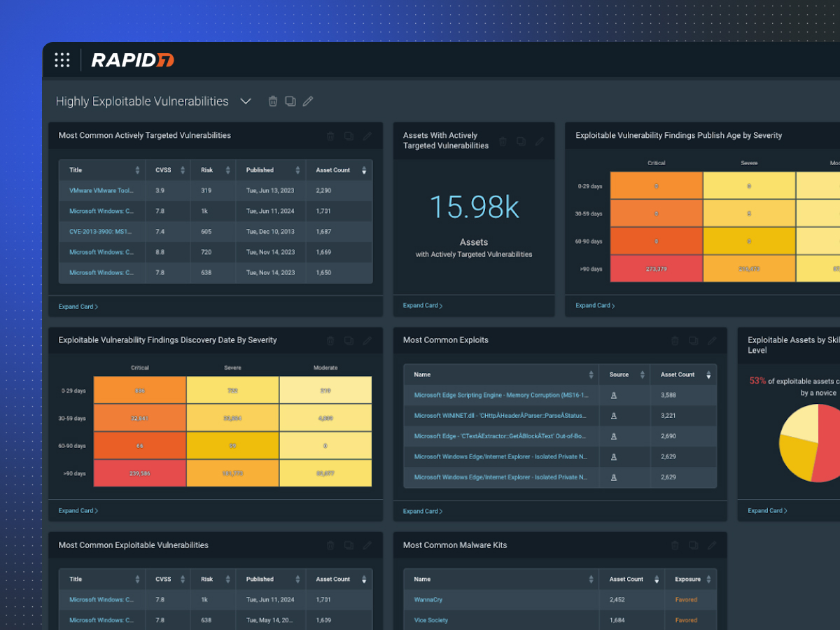Click the red 239,586 Critical heatmap cell
This screenshot has width=840, height=630.
139,473
